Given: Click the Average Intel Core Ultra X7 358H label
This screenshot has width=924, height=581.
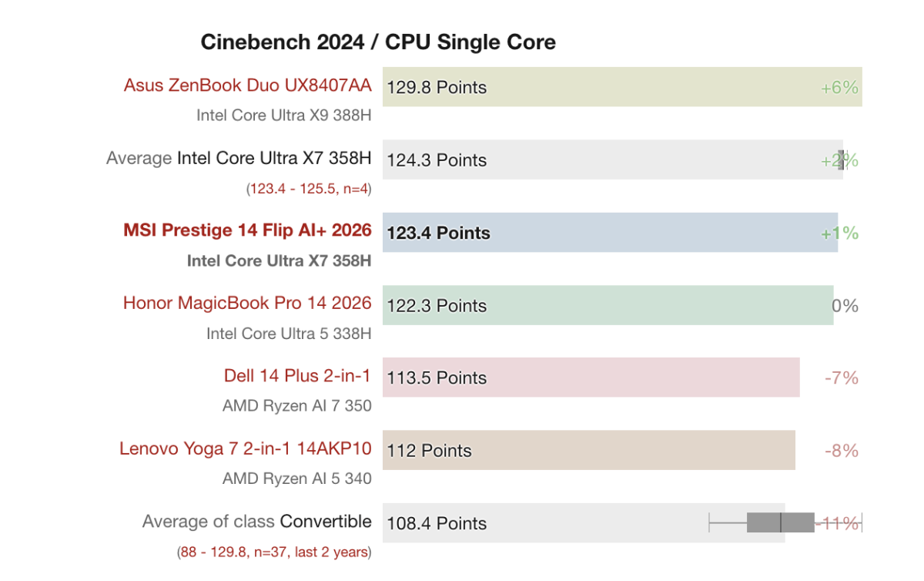Looking at the screenshot, I should 239,158.
